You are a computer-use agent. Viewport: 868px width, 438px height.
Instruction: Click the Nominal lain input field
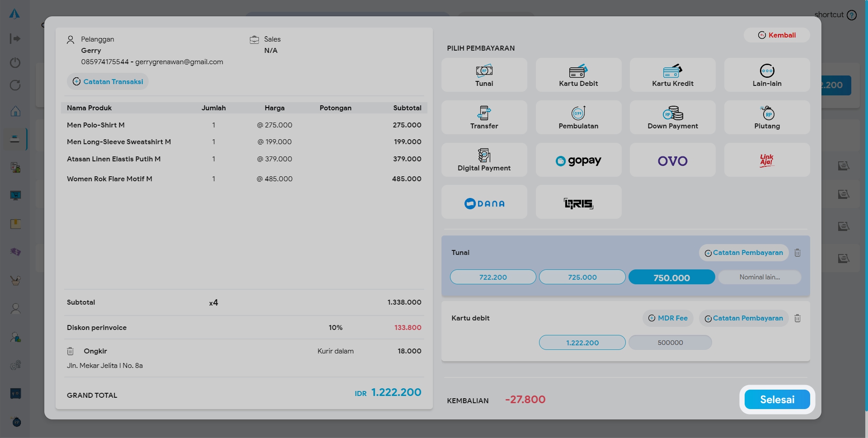click(760, 277)
